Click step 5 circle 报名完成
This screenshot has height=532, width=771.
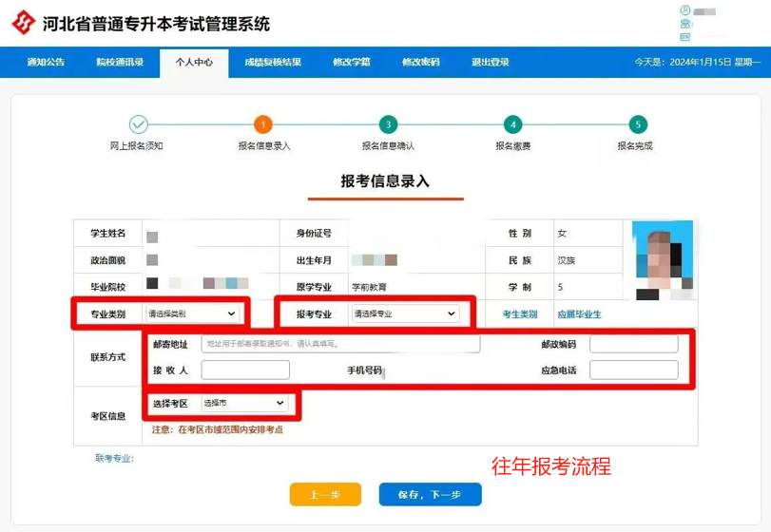click(x=638, y=124)
